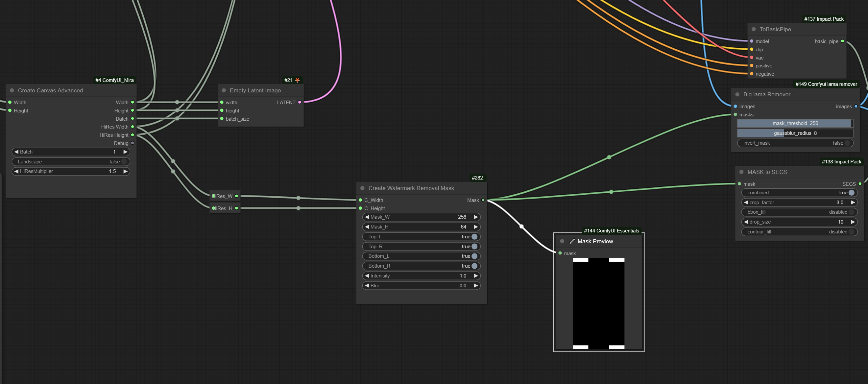
Task: Increase crop_factor with right arrow
Action: 853,203
